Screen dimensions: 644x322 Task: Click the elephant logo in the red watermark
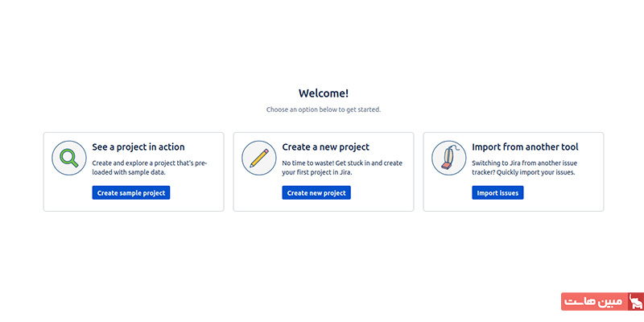click(636, 301)
